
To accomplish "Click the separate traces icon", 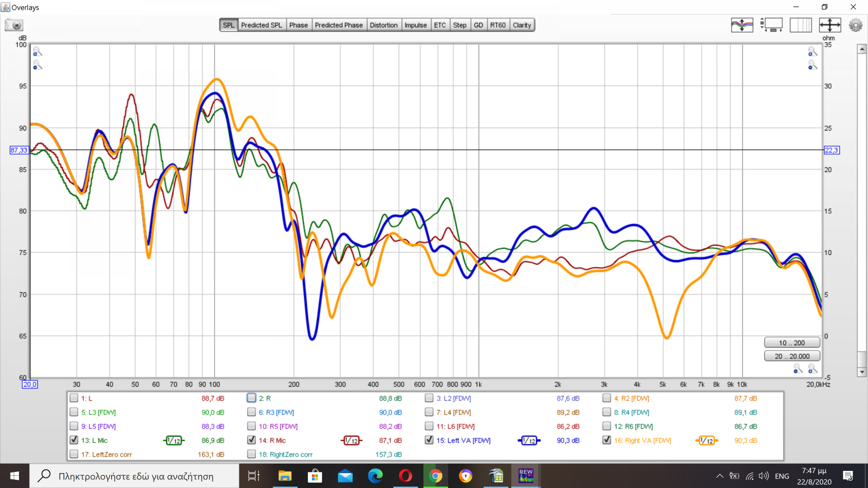I will coord(742,25).
